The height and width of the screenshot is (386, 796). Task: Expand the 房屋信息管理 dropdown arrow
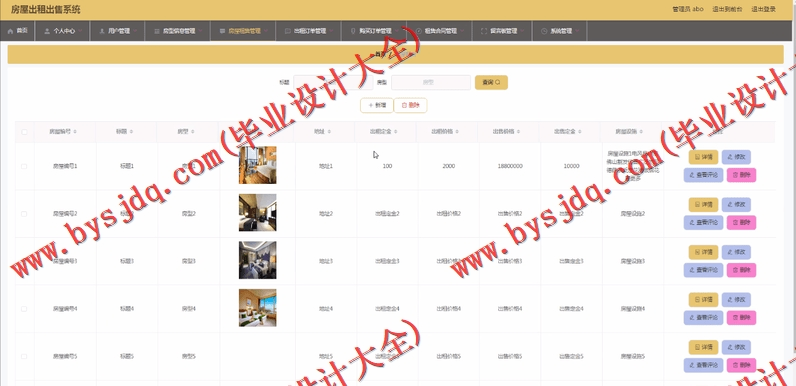pos(201,31)
